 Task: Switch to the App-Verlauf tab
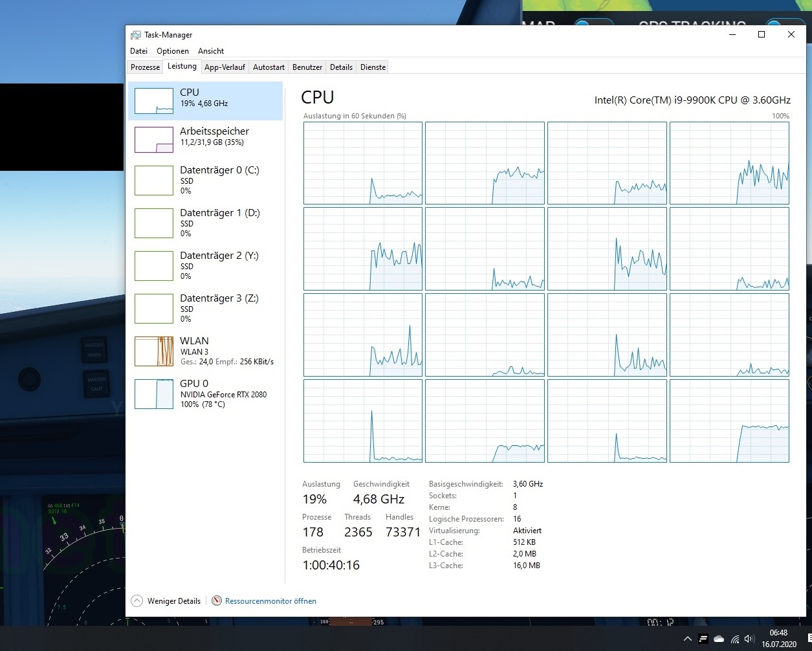(x=225, y=67)
